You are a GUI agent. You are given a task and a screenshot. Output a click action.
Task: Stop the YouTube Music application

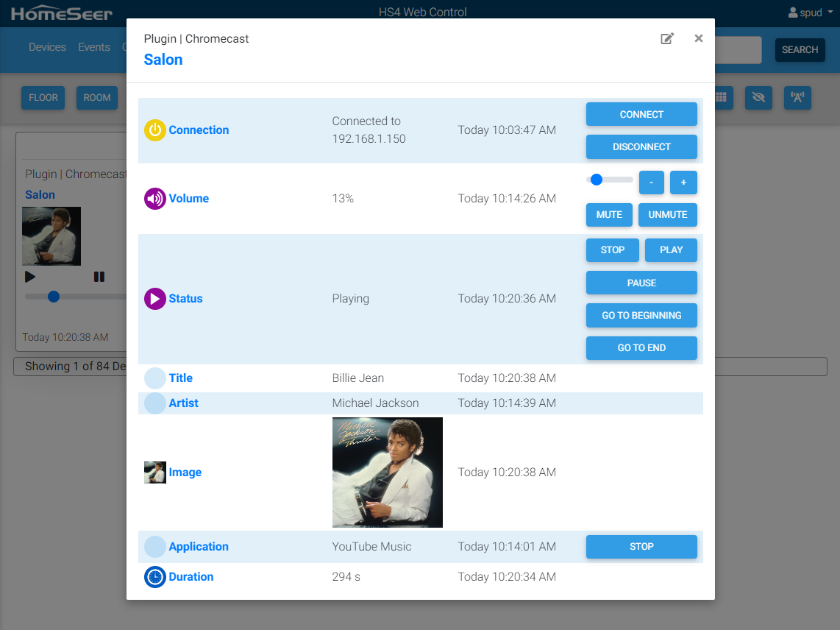click(x=641, y=547)
